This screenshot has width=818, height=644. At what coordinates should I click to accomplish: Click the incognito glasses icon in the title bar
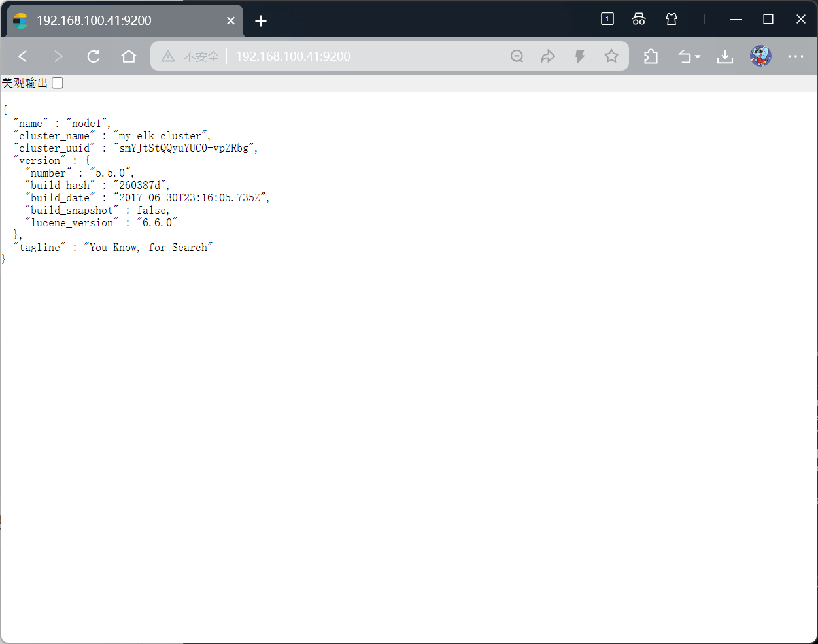tap(639, 19)
